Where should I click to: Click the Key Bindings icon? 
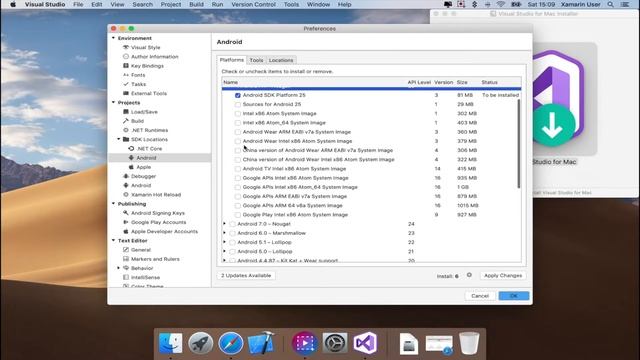(126, 66)
